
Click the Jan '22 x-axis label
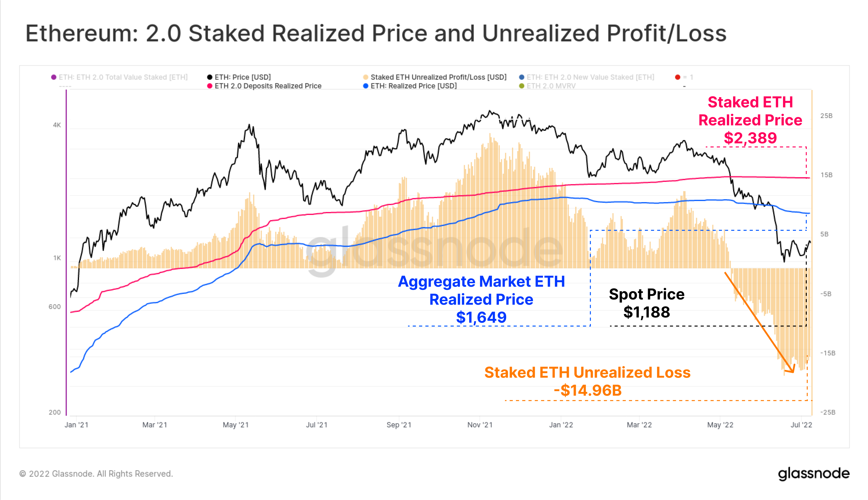pyautogui.click(x=561, y=425)
